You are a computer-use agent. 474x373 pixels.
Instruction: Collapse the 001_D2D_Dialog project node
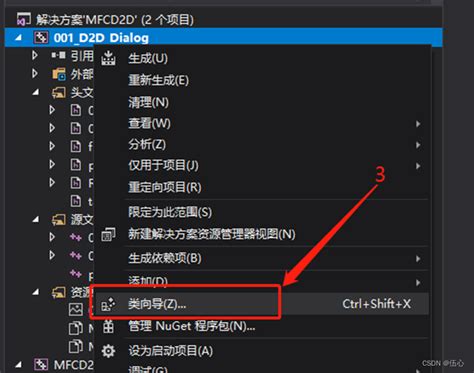(19, 38)
